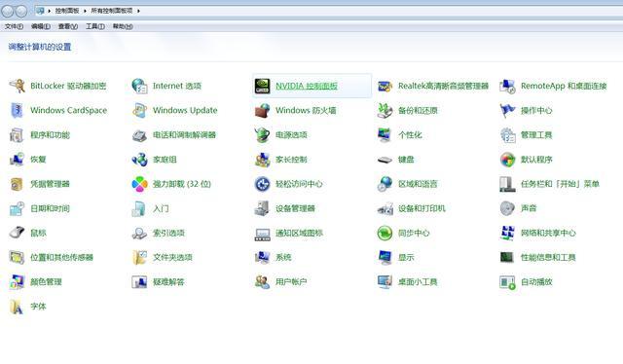Image resolution: width=623 pixels, height=364 pixels.
Task: Click the 设备和打印机 link
Action: pyautogui.click(x=421, y=208)
